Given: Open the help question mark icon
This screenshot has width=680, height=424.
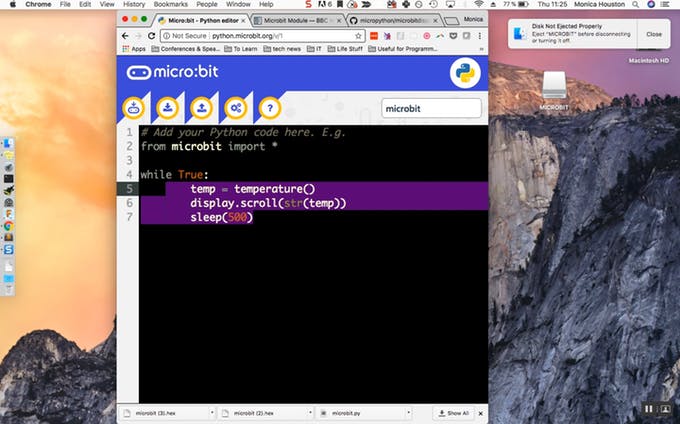Looking at the screenshot, I should pos(270,108).
